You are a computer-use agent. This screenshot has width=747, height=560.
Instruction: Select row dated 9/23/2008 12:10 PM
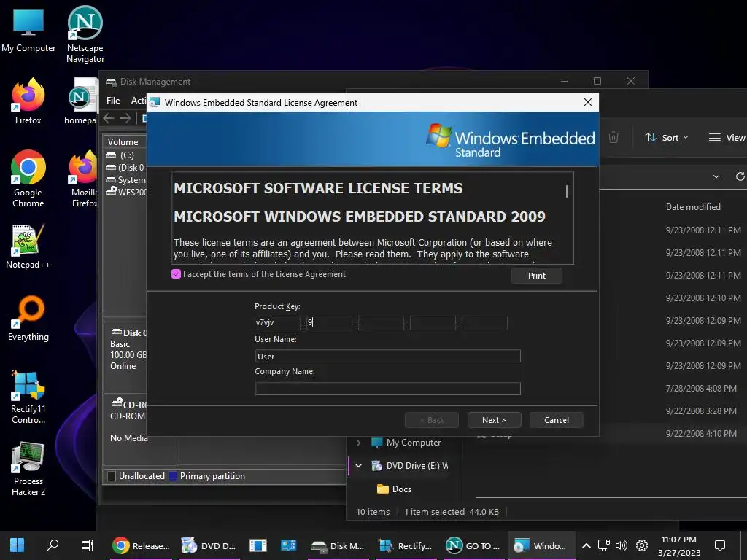[703, 298]
